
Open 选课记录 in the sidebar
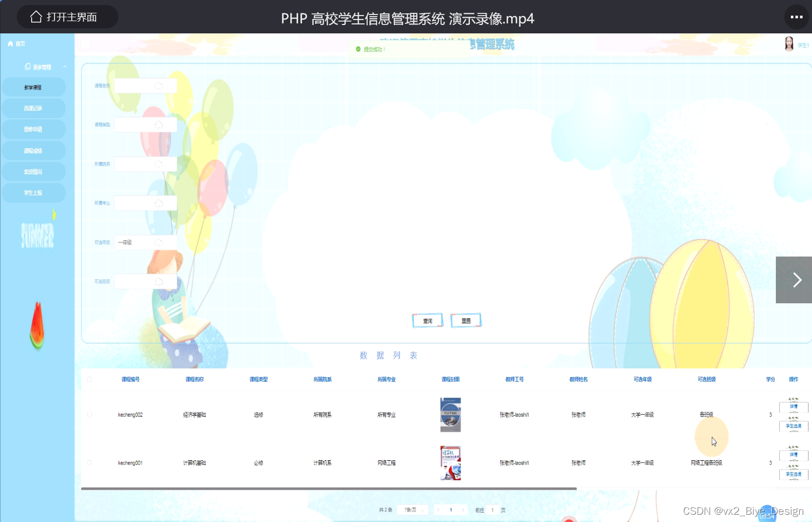coord(33,109)
